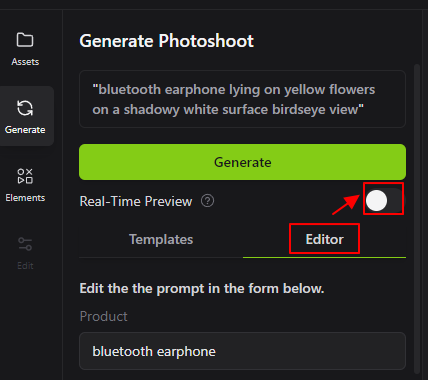Click the Product field containing bluetooth earphone
The image size is (428, 380).
point(242,351)
